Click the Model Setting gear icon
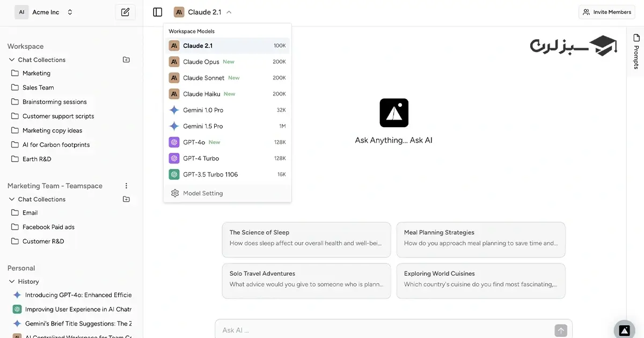The image size is (644, 338). tap(174, 193)
